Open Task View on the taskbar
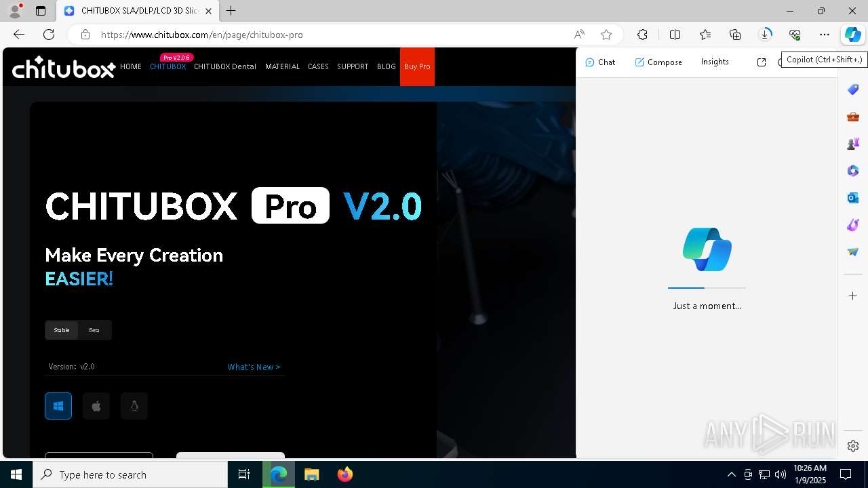 (244, 474)
